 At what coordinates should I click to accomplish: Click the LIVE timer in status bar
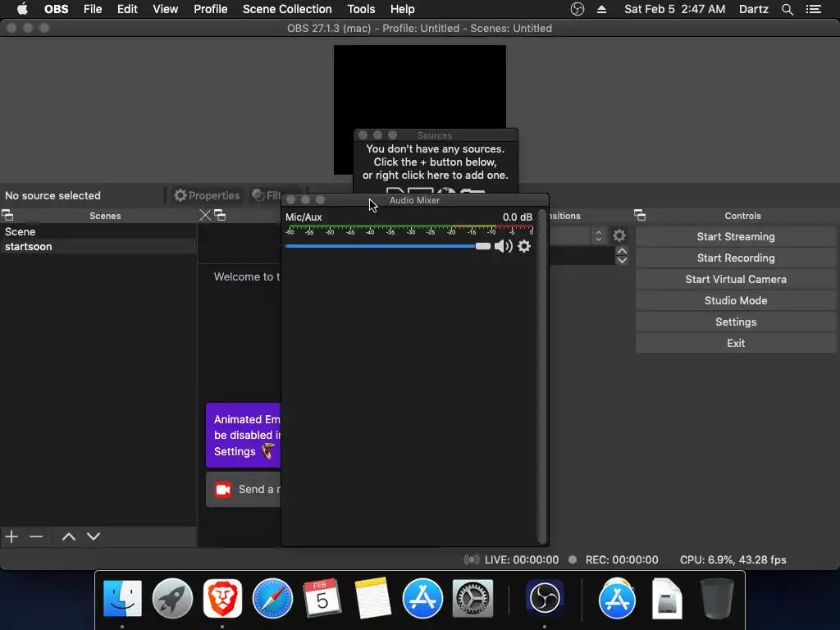pyautogui.click(x=521, y=559)
